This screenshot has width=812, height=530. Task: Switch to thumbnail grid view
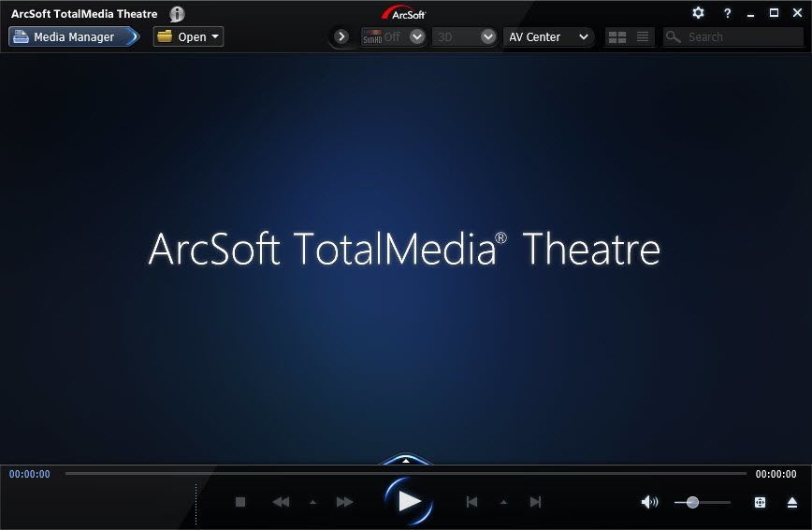[x=616, y=37]
